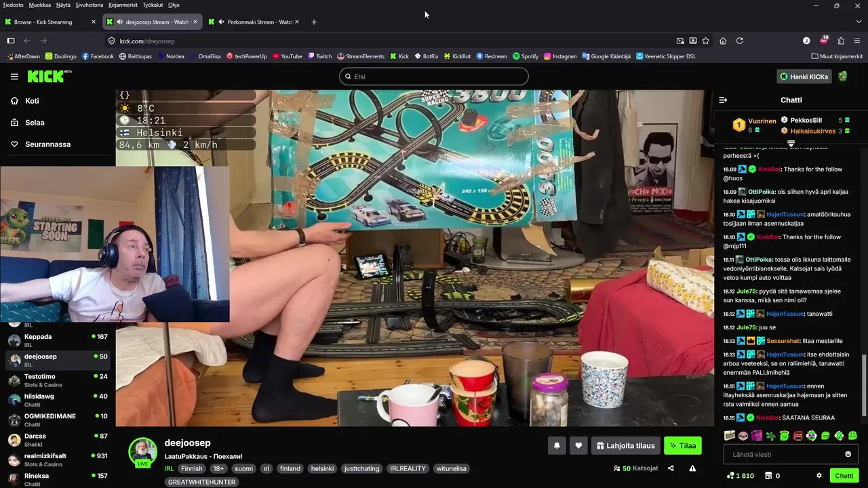Share the stream via share icon
The image size is (868, 488).
click(671, 468)
